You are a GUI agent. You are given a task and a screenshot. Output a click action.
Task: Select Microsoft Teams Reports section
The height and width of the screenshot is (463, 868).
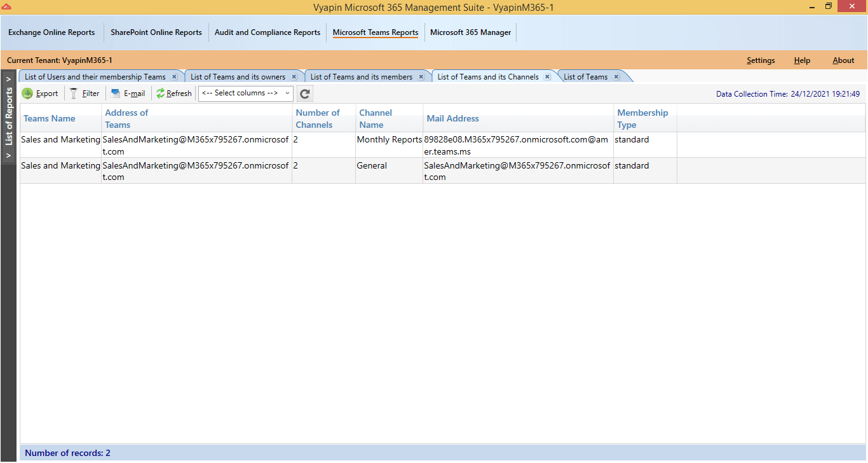(376, 32)
